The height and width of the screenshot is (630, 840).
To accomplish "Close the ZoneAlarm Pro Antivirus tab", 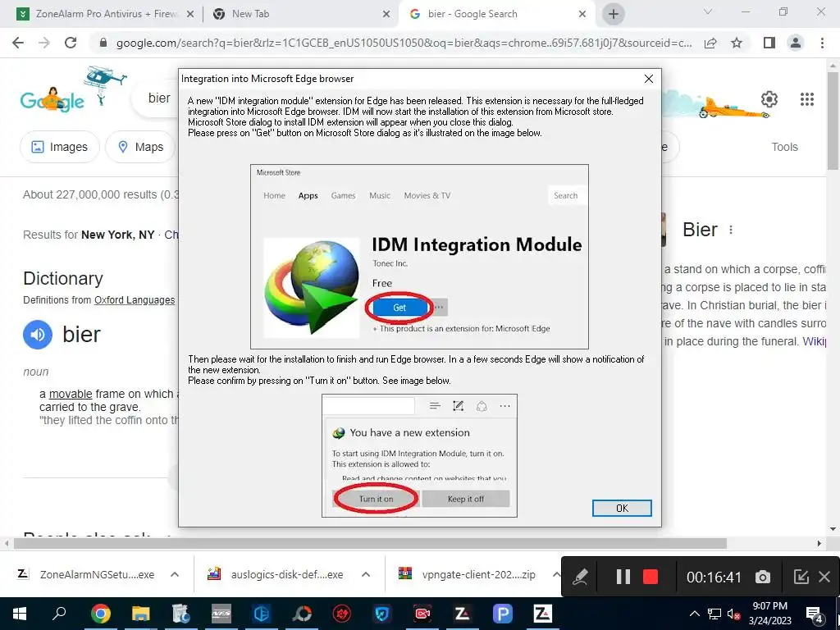I will pos(189,15).
